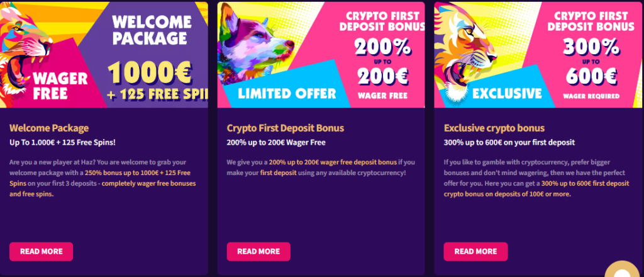Click the LIMITED OFFER blue badge
644x277 pixels.
pos(286,93)
